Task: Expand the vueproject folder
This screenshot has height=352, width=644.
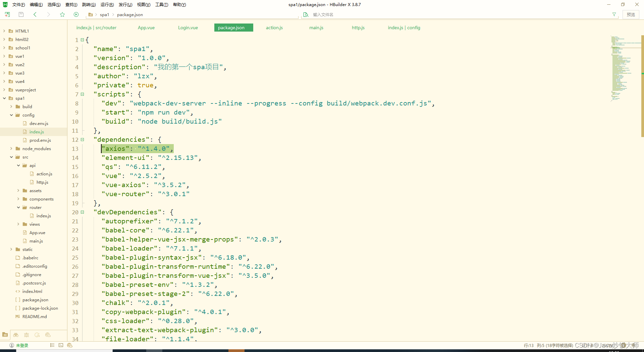Action: 4,90
